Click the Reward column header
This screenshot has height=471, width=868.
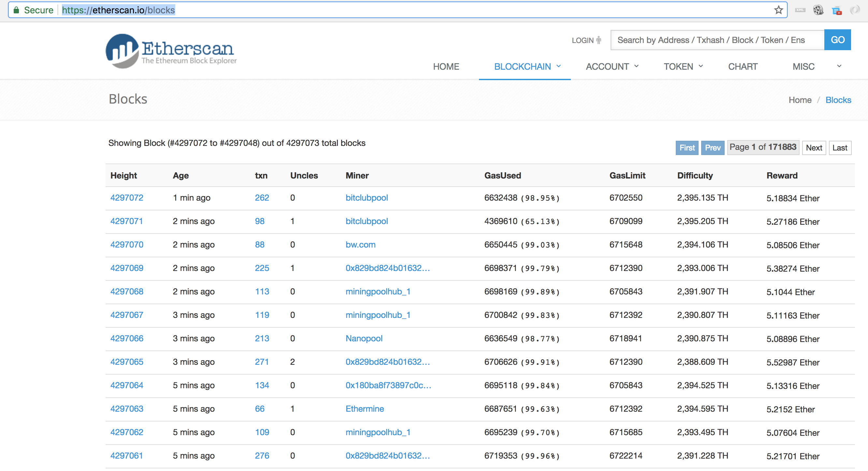(x=782, y=176)
